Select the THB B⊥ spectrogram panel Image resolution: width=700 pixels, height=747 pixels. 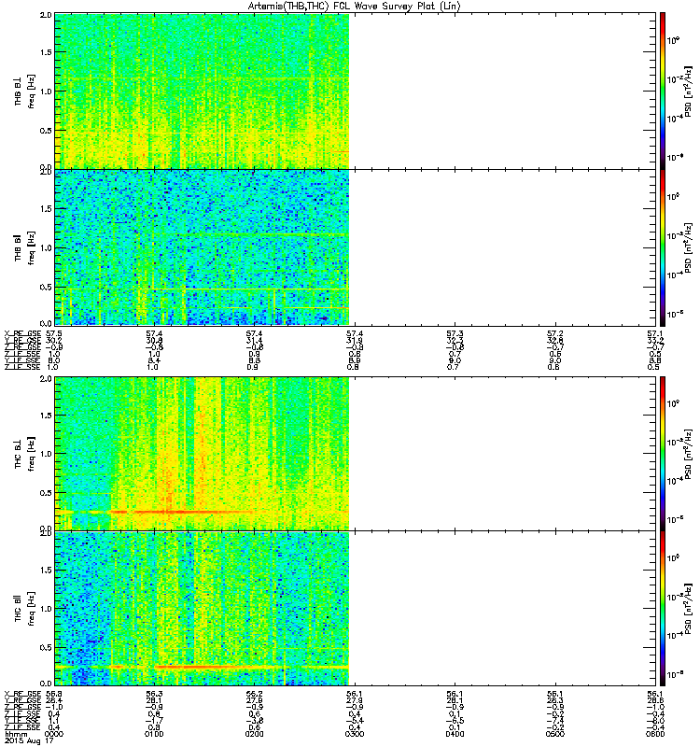tap(356, 91)
